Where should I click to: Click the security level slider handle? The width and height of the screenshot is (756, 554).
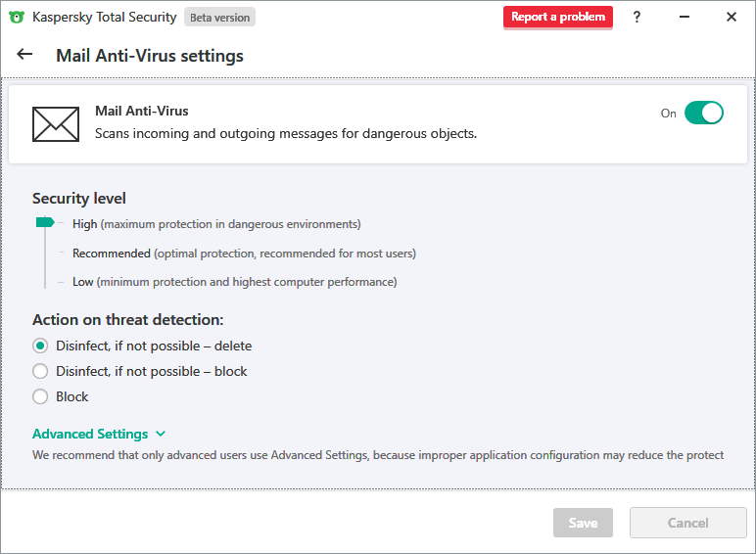(x=44, y=223)
